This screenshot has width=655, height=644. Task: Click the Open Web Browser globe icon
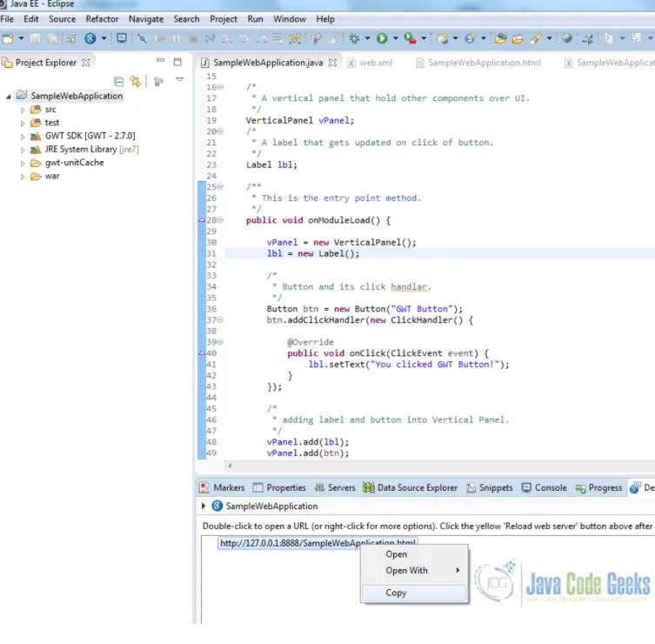[567, 38]
